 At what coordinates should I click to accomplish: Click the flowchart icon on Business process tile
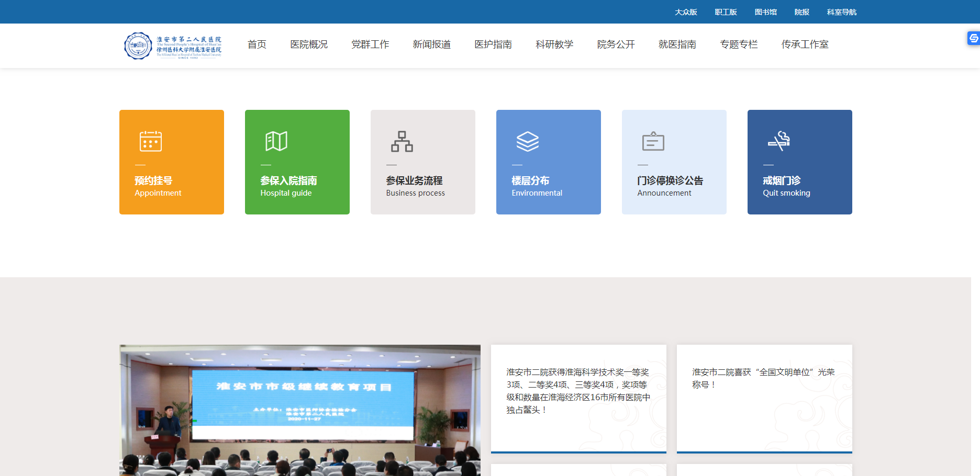(x=402, y=141)
